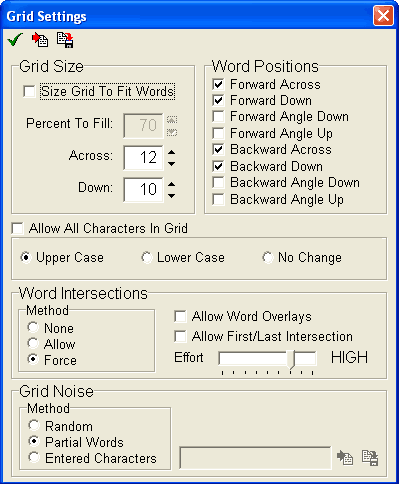Select Random grid noise method

pos(34,426)
